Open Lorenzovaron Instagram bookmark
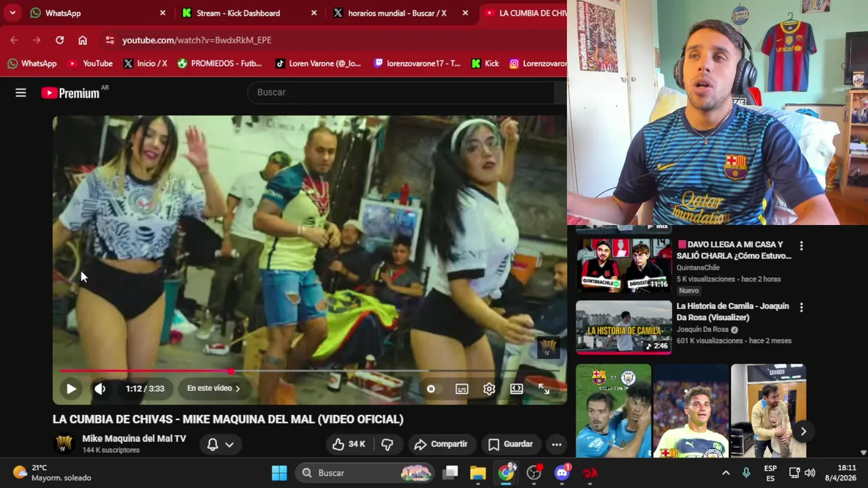 click(538, 63)
